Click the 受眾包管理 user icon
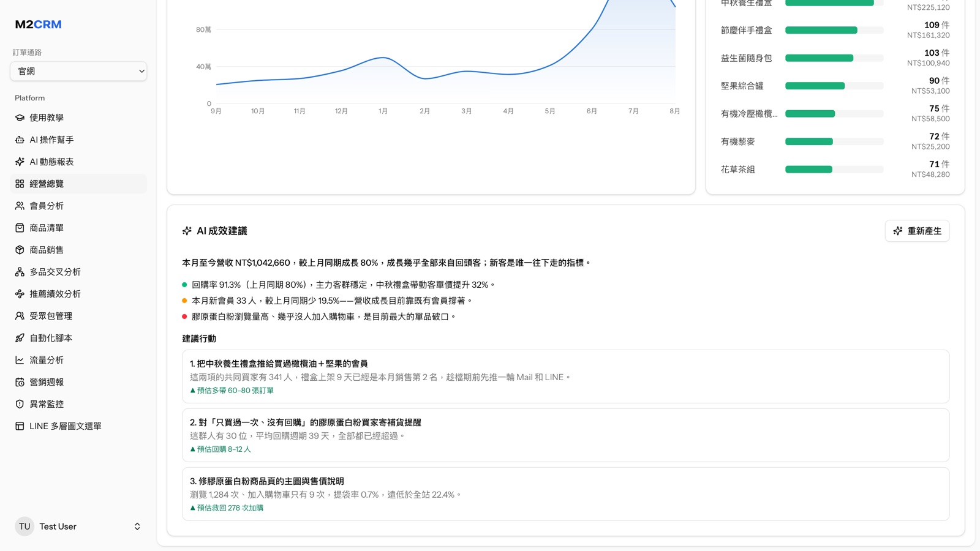The width and height of the screenshot is (980, 551). click(20, 316)
